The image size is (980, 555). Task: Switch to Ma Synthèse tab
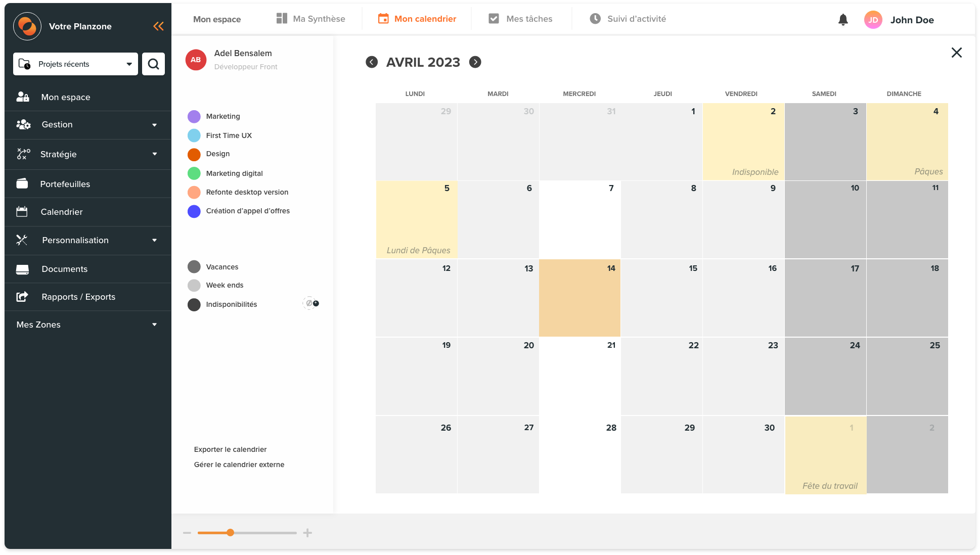(311, 19)
